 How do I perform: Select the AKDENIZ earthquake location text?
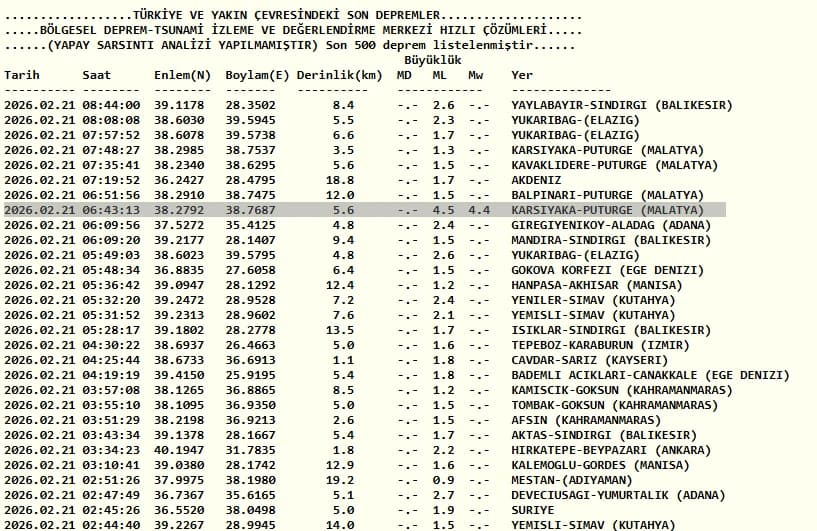point(536,180)
